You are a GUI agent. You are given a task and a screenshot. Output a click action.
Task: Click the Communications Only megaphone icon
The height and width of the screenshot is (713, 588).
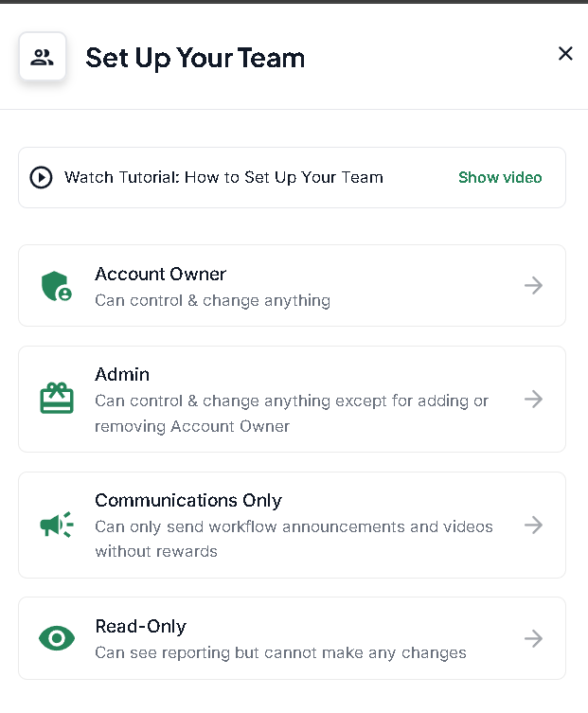(57, 525)
